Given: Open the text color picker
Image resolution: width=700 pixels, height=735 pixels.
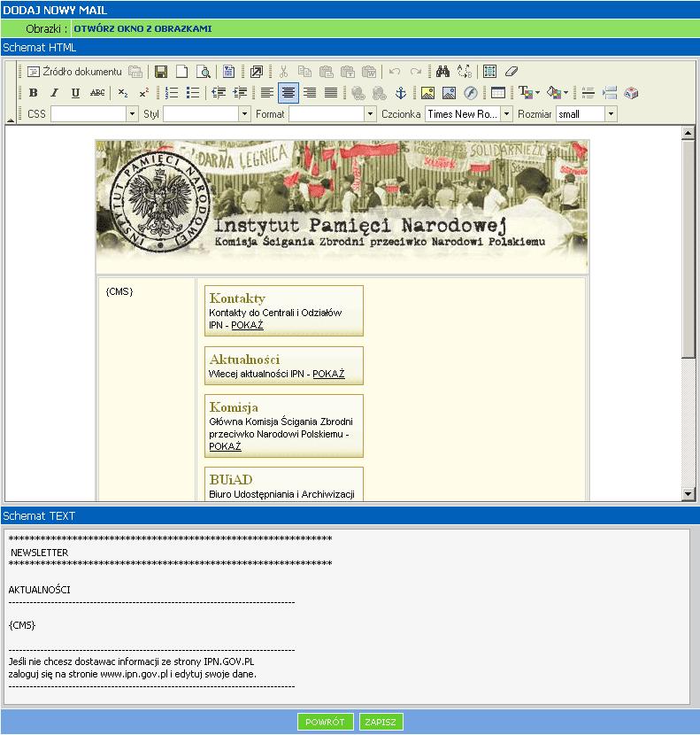Looking at the screenshot, I should click(529, 93).
